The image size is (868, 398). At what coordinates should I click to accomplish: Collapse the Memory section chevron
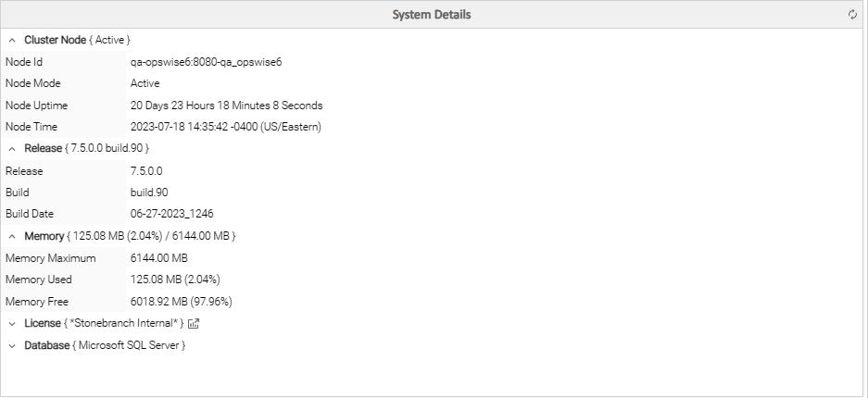12,236
